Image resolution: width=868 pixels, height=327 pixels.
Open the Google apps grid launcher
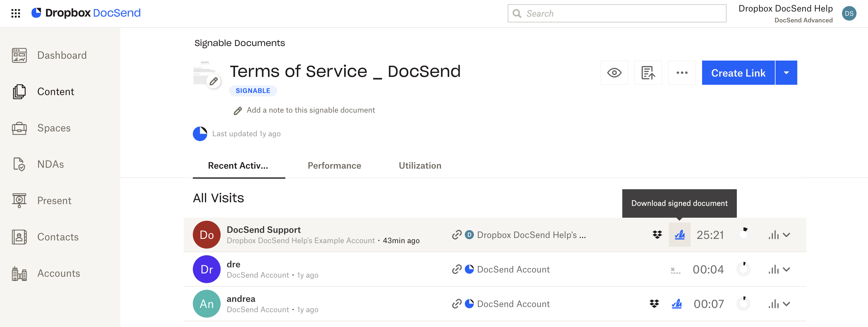pos(15,14)
